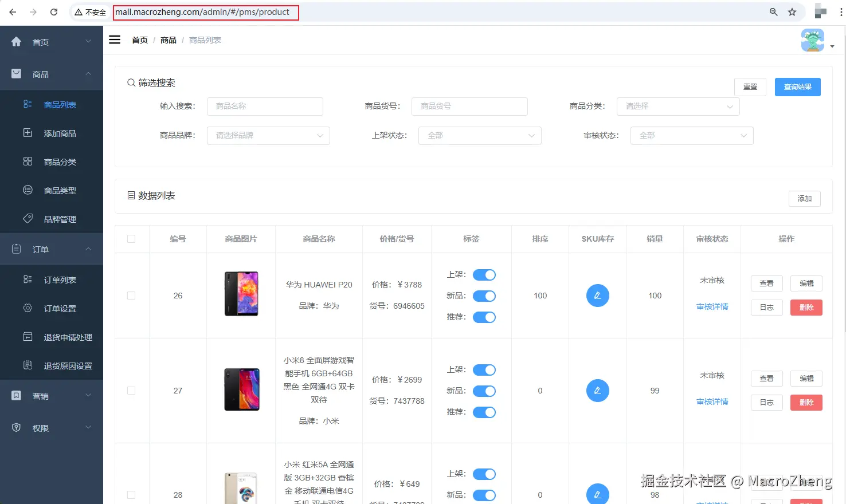Edit SKU stock for product 26

coord(598,296)
